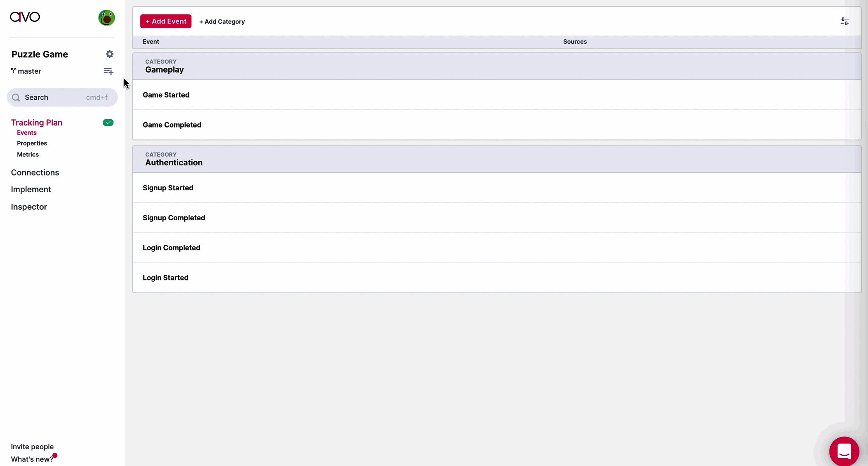Click the Add Category button
The height and width of the screenshot is (466, 868).
click(x=222, y=22)
